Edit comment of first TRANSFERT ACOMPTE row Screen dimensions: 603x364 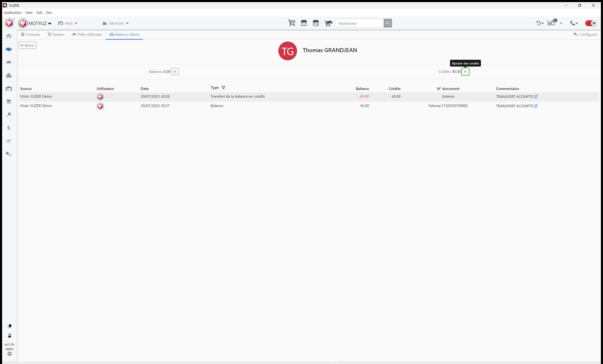coord(536,96)
